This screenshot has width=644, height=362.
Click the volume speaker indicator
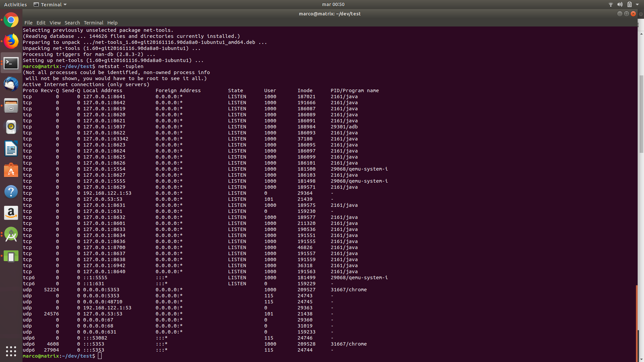coord(620,5)
